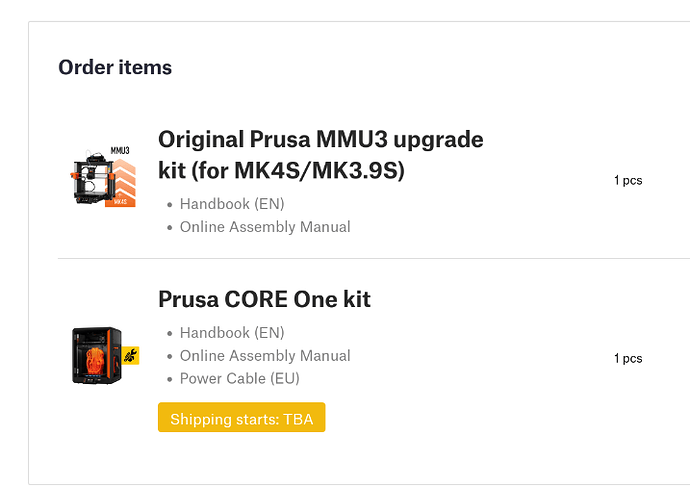Click the Power Cable (EU) item
This screenshot has height=486, width=690.
point(240,379)
